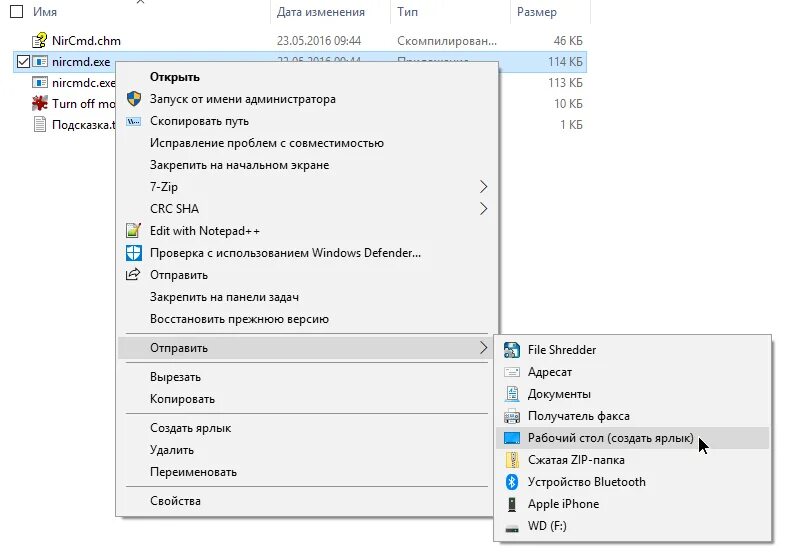Click the admin shield icon in context menu
Screen dimensions: 786x555
coord(133,99)
